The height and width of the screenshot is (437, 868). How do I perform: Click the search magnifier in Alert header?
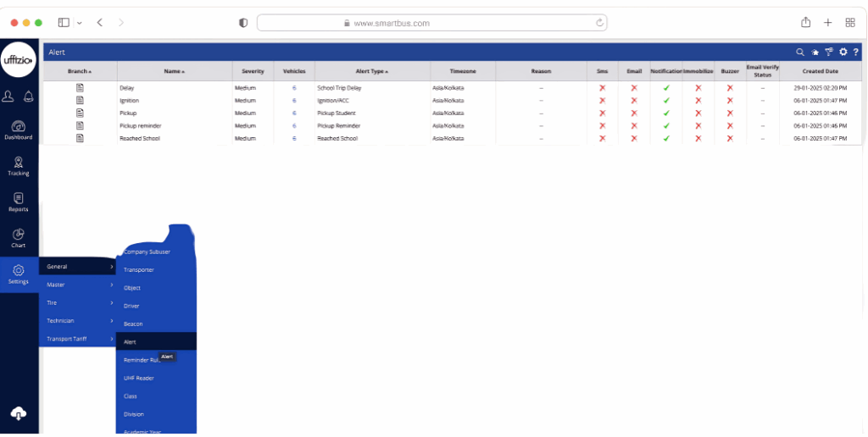pyautogui.click(x=799, y=53)
